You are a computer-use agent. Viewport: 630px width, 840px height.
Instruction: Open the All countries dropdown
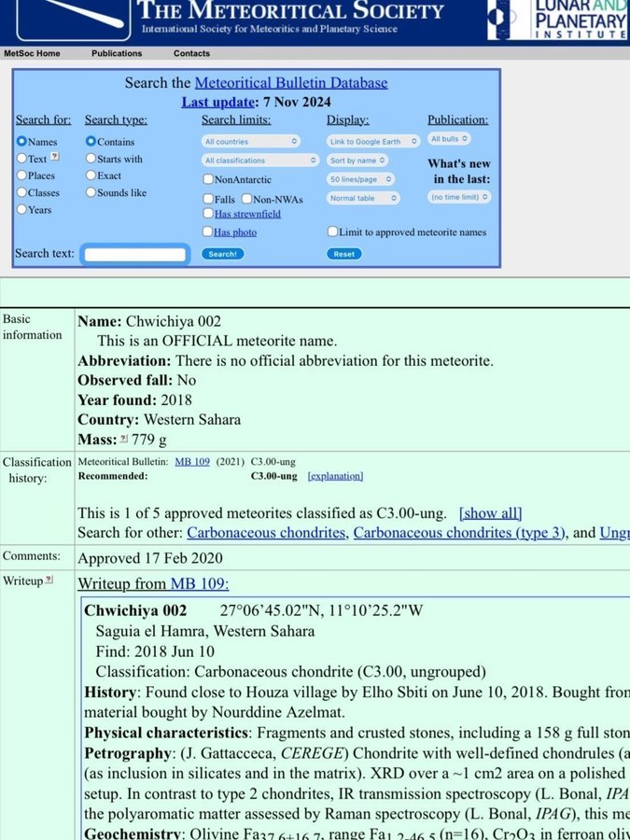point(251,141)
